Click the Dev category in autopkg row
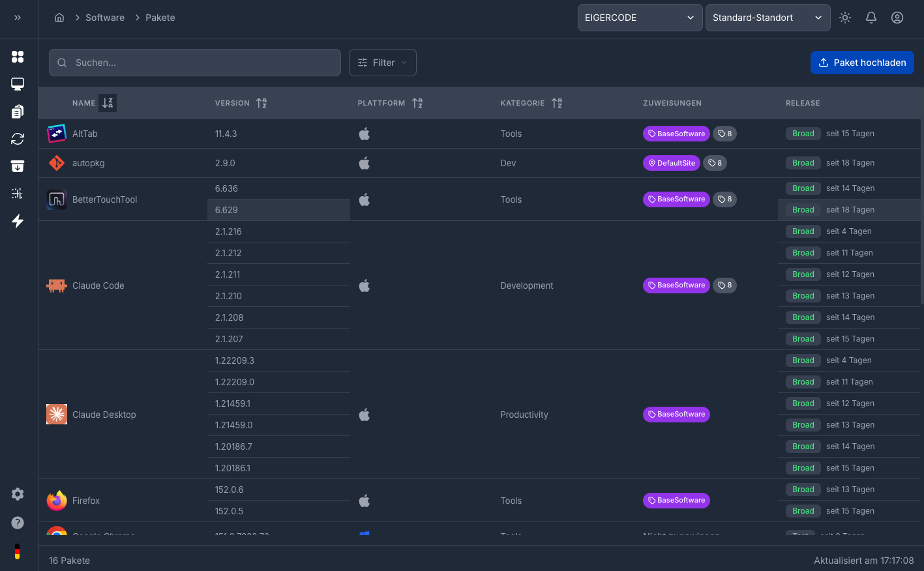Image resolution: width=924 pixels, height=571 pixels. click(508, 163)
